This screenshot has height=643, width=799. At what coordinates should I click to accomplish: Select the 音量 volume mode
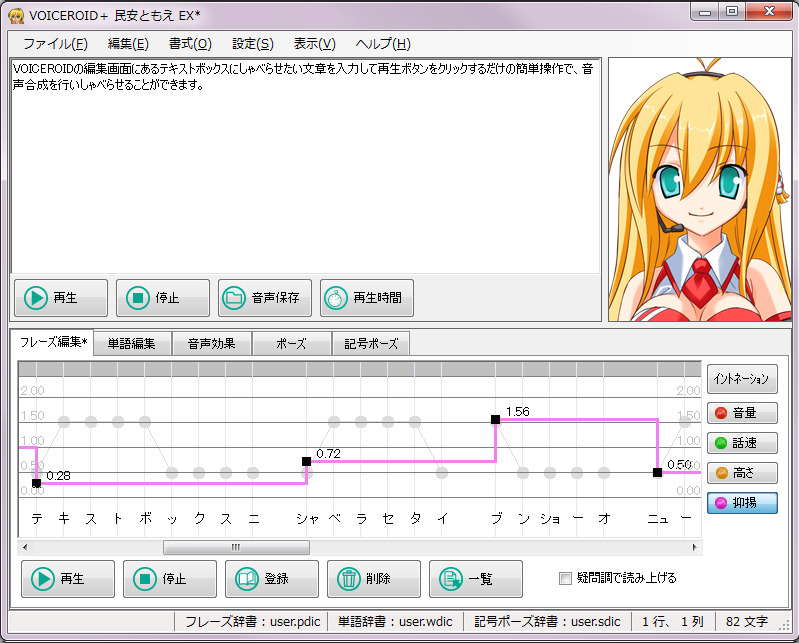click(x=742, y=413)
